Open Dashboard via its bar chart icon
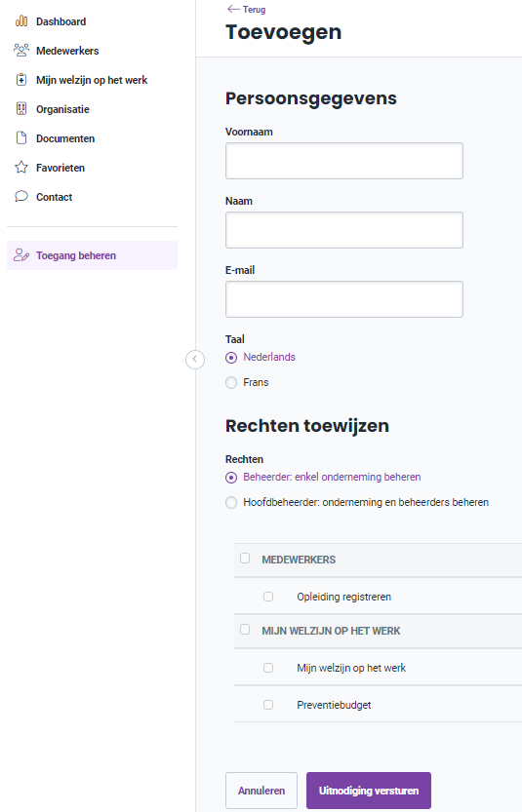This screenshot has width=522, height=812. [x=21, y=21]
